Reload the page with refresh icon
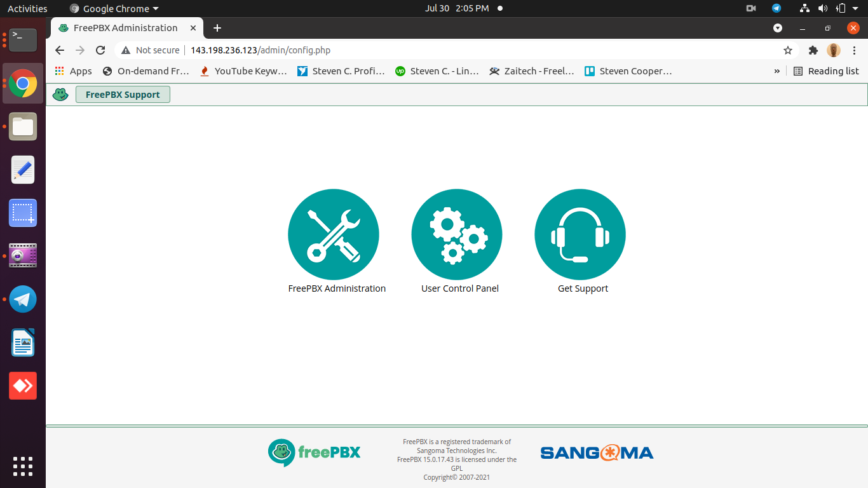Screen dimensions: 868x488 pos(100,50)
